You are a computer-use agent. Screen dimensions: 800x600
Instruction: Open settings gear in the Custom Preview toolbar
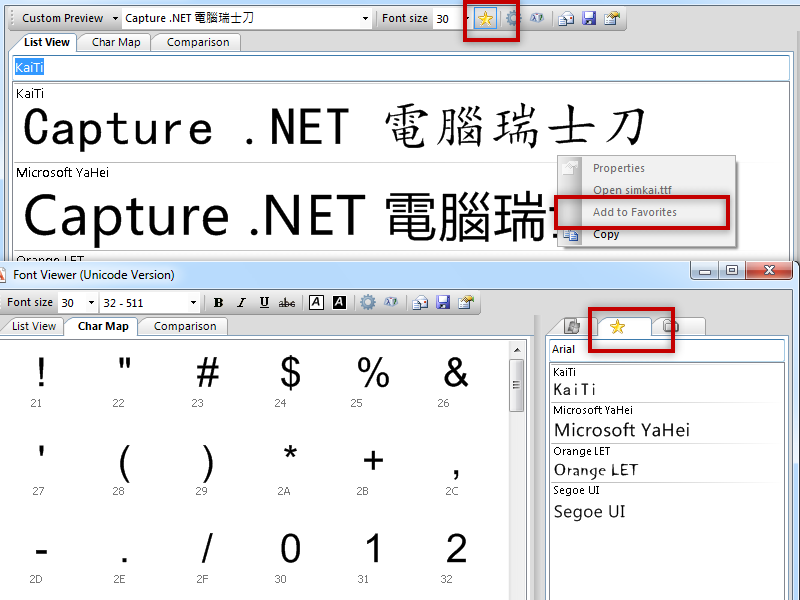click(x=513, y=18)
